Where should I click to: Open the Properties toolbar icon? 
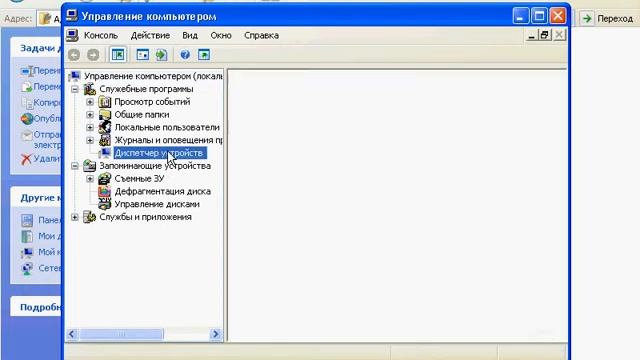(142, 55)
